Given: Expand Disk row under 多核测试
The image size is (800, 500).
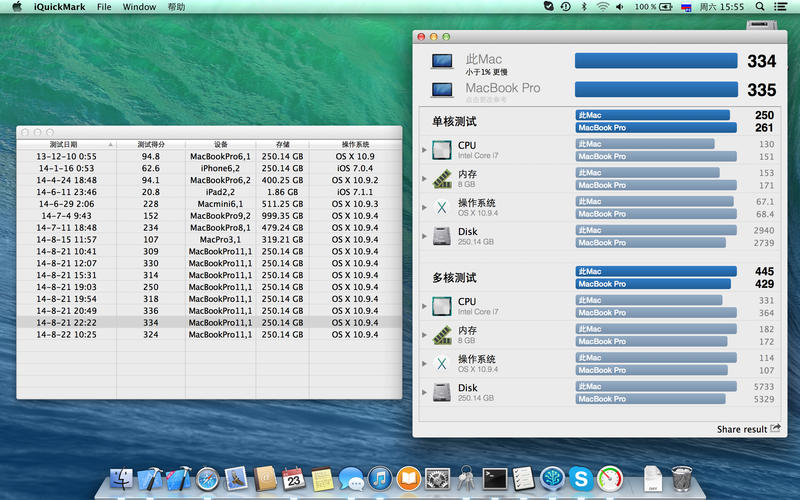Looking at the screenshot, I should point(424,392).
